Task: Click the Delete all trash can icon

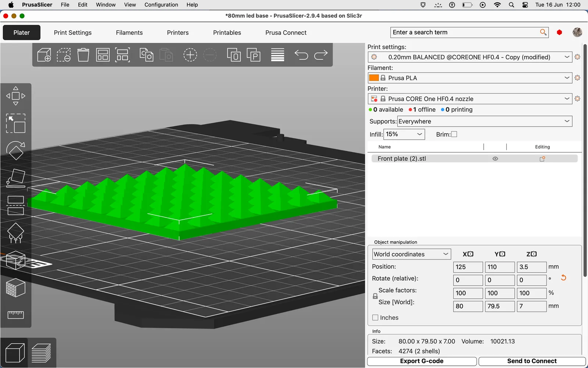Action: click(83, 55)
